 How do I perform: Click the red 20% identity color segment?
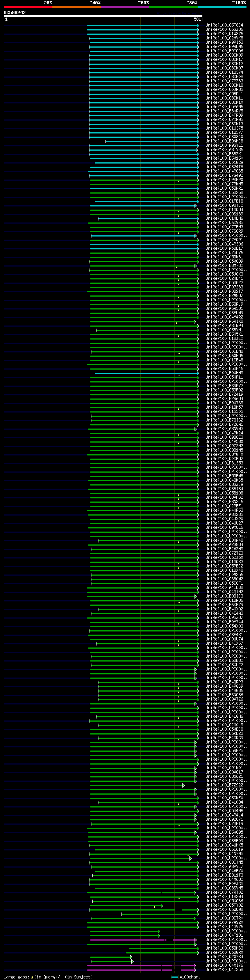[28, 7]
